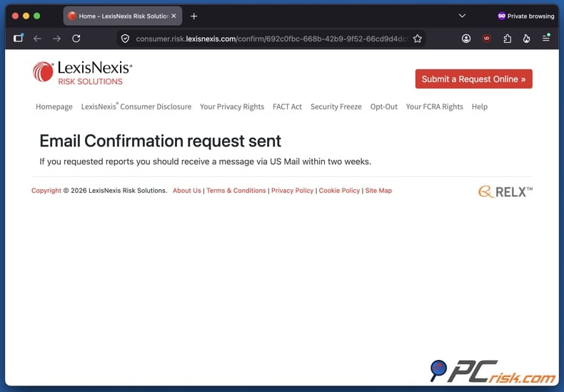Bookmark this page with the star icon
This screenshot has height=392, width=564.
[417, 39]
